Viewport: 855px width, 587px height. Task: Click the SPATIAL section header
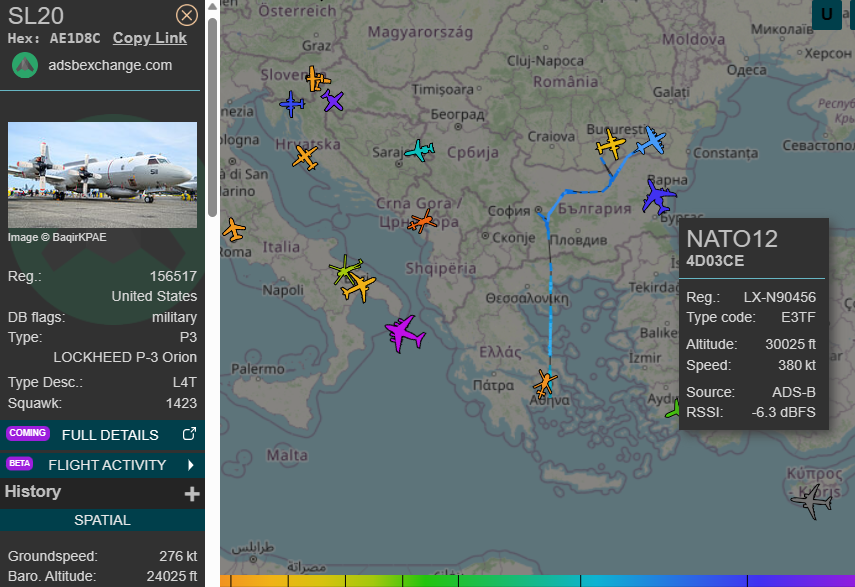click(x=103, y=520)
